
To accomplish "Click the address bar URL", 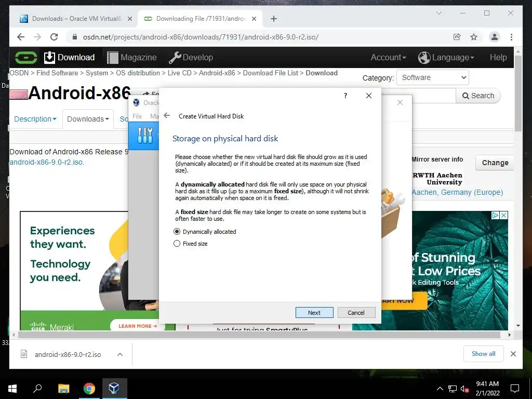I will 201,37.
